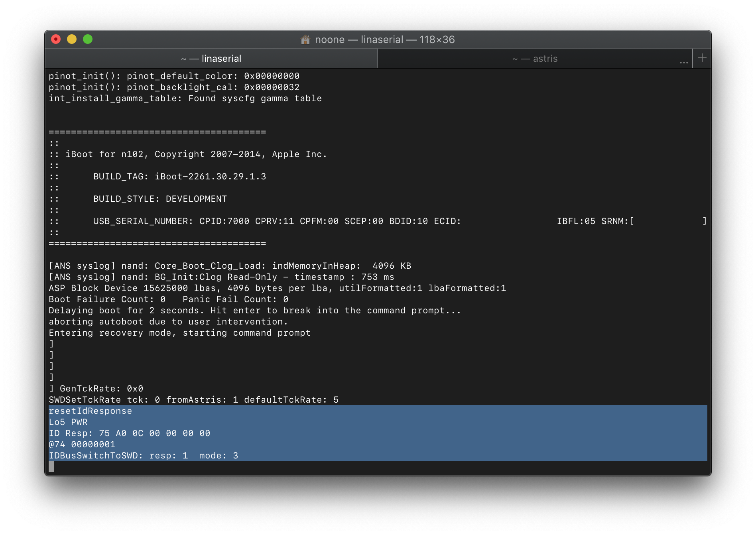Image resolution: width=756 pixels, height=535 pixels.
Task: Close the terminal window with red button
Action: (x=56, y=39)
